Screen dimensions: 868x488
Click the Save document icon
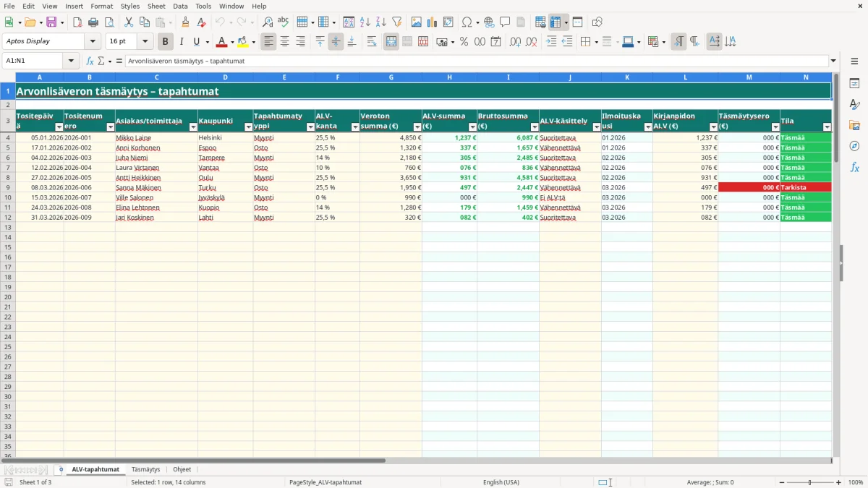51,22
